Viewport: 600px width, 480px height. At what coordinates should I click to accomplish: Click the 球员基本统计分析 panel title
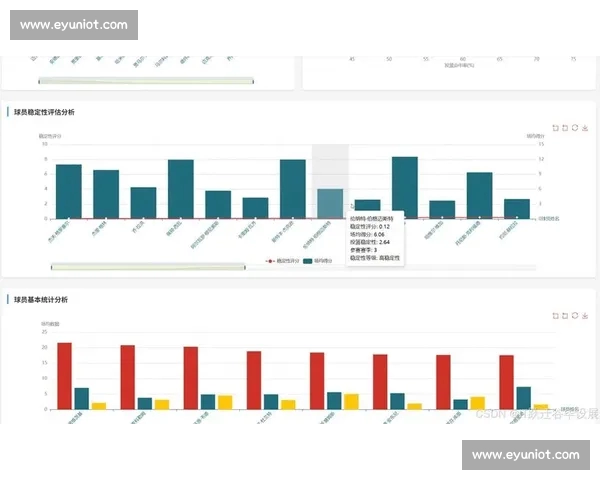(x=44, y=299)
